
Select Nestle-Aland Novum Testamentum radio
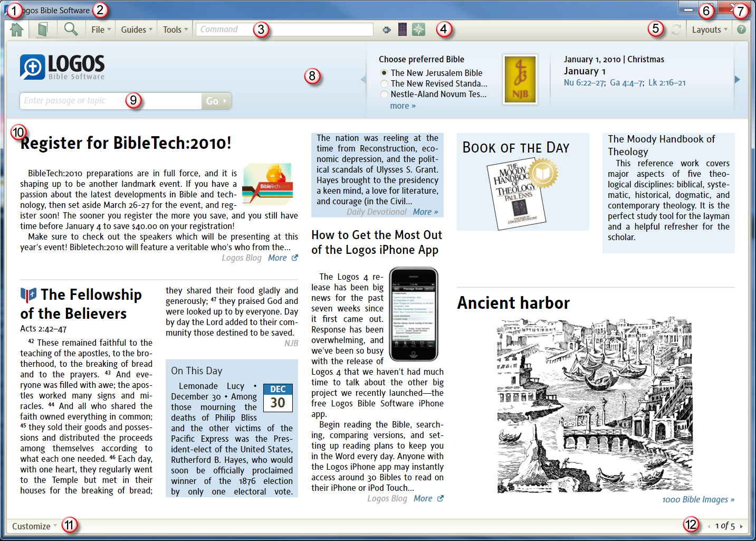click(x=384, y=94)
